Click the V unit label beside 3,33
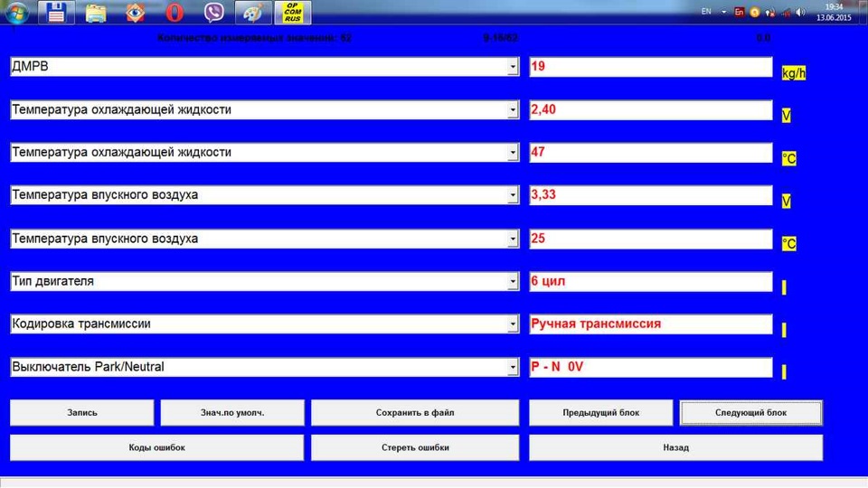Image resolution: width=868 pixels, height=488 pixels. [x=786, y=202]
